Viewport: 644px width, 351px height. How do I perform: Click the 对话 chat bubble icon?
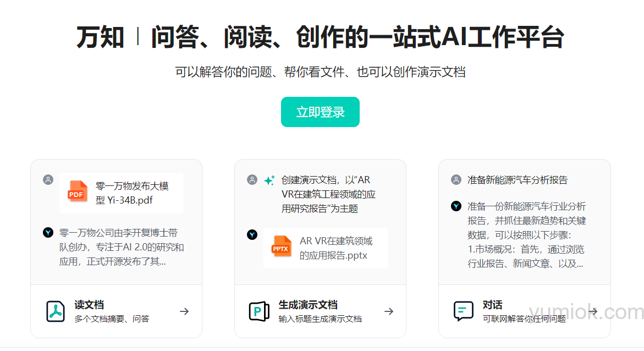click(463, 311)
